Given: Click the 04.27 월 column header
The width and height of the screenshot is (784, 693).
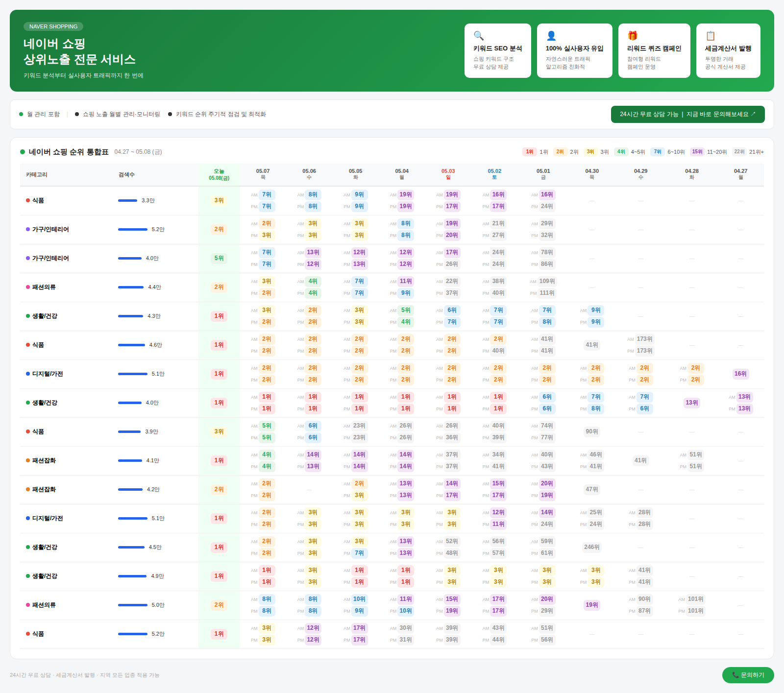Looking at the screenshot, I should pyautogui.click(x=740, y=174).
